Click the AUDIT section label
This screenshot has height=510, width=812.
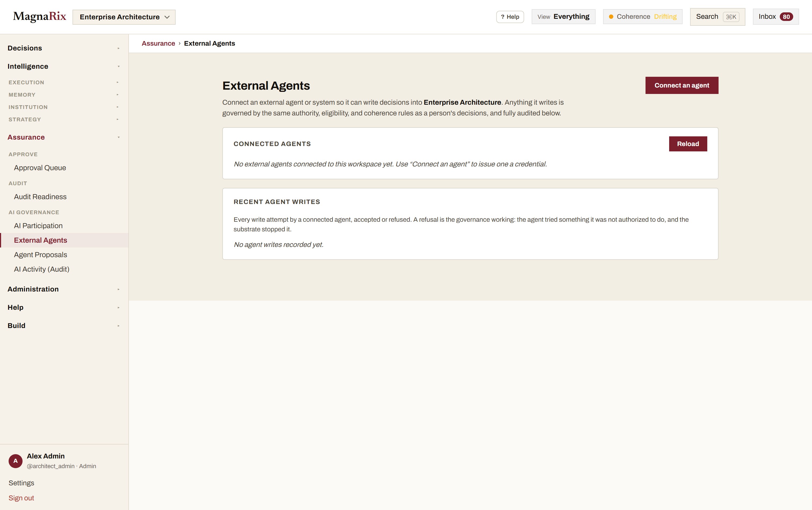click(17, 183)
